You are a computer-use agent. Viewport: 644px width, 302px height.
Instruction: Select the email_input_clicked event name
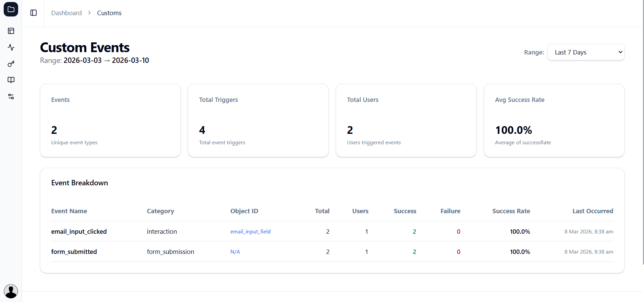click(x=79, y=231)
